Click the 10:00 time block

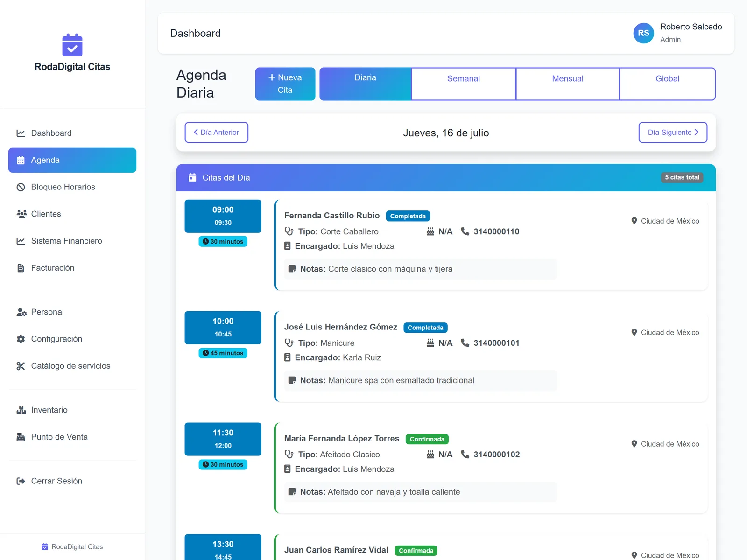(x=223, y=328)
